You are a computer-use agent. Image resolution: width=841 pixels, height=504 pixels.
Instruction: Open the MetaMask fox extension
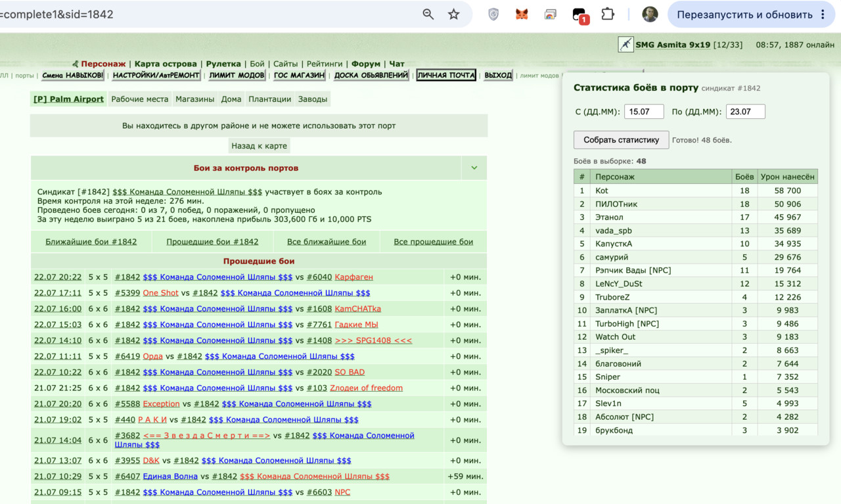522,14
